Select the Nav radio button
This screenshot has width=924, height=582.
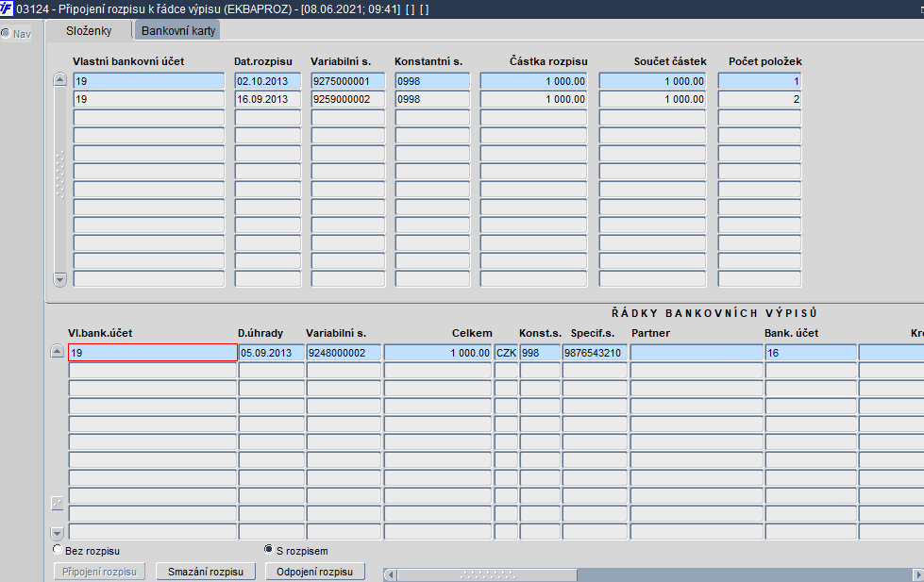pyautogui.click(x=6, y=34)
